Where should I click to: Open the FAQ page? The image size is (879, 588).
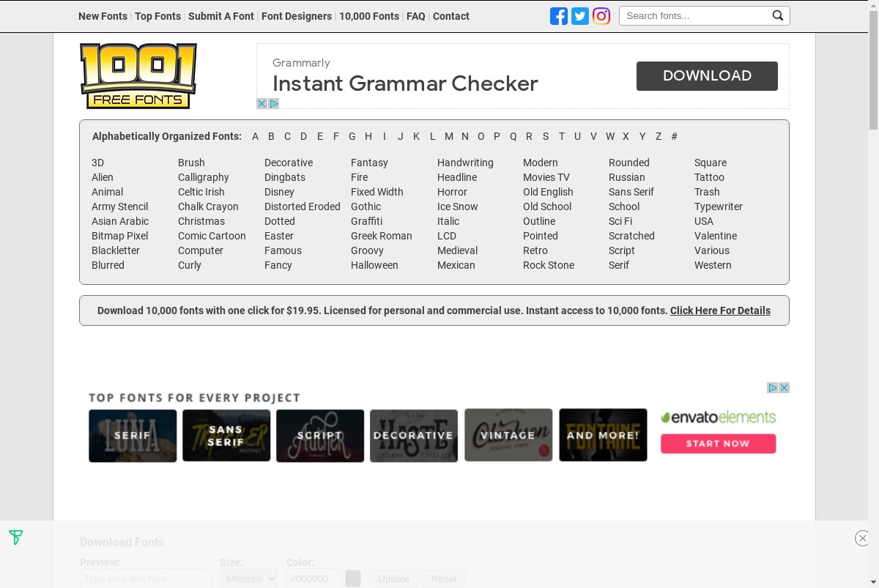coord(416,16)
